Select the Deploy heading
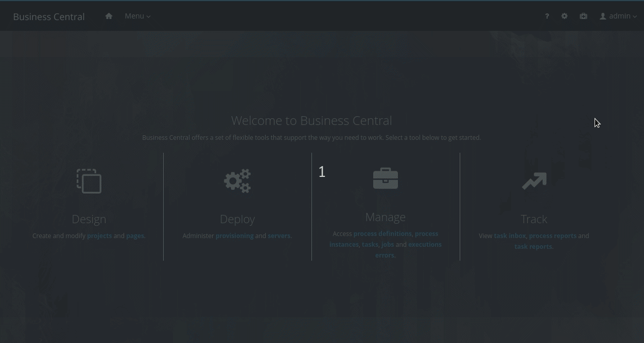 tap(237, 219)
